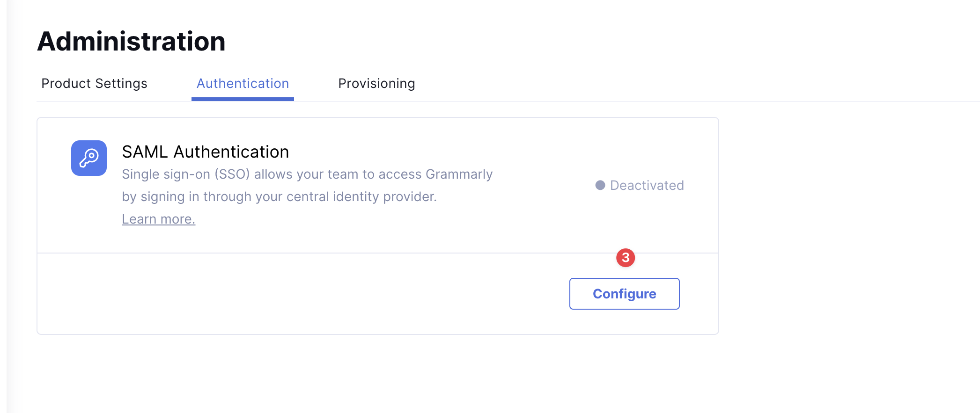Click the blue underline beneath Authentication
980x413 pixels.
(x=243, y=99)
